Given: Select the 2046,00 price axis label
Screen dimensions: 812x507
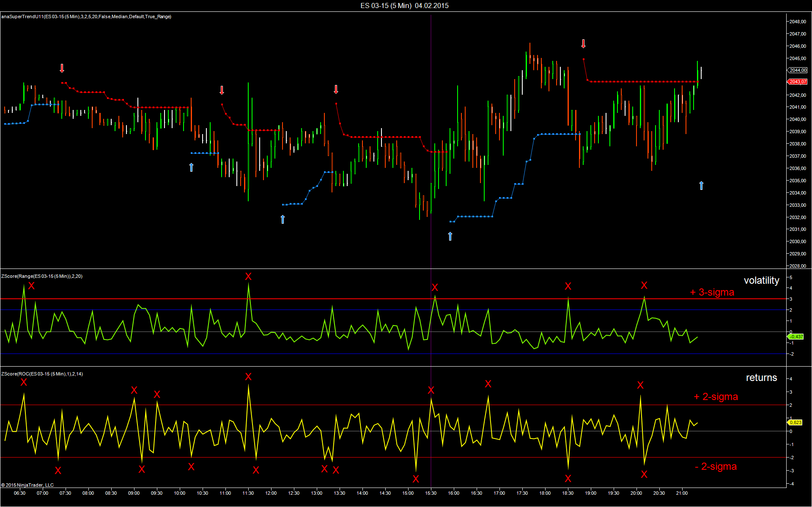Looking at the screenshot, I should tap(798, 46).
